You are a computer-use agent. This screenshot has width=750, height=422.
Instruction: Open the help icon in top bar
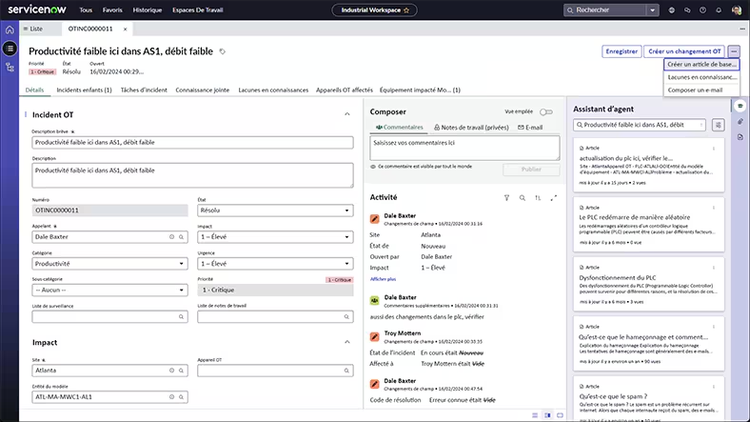703,10
